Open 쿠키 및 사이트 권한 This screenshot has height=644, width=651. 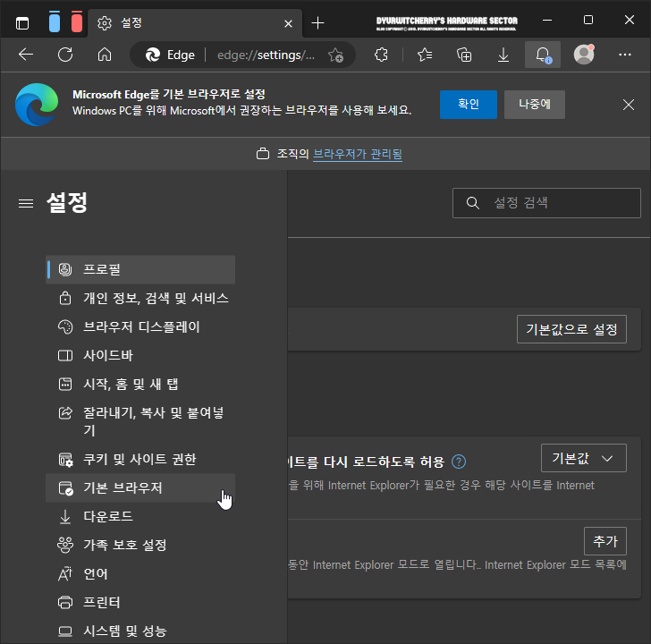(x=140, y=459)
